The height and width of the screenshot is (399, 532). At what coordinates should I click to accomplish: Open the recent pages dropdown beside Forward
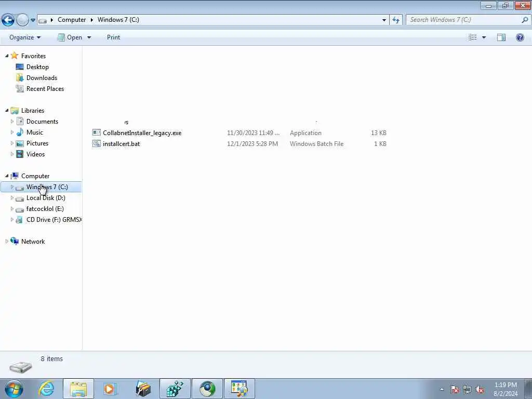pos(33,20)
